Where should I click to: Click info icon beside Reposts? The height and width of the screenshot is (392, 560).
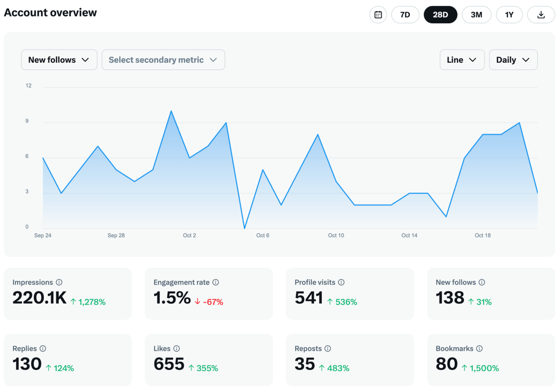click(x=328, y=349)
